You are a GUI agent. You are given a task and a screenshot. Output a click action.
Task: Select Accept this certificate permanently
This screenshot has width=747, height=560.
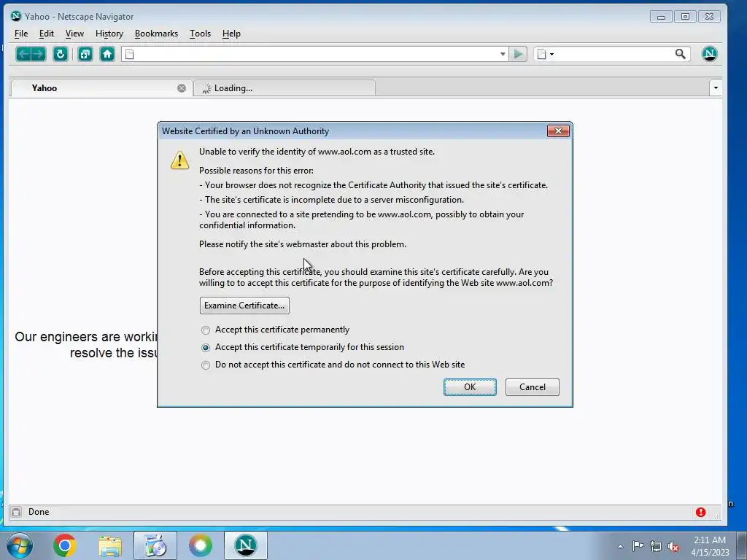pyautogui.click(x=205, y=330)
